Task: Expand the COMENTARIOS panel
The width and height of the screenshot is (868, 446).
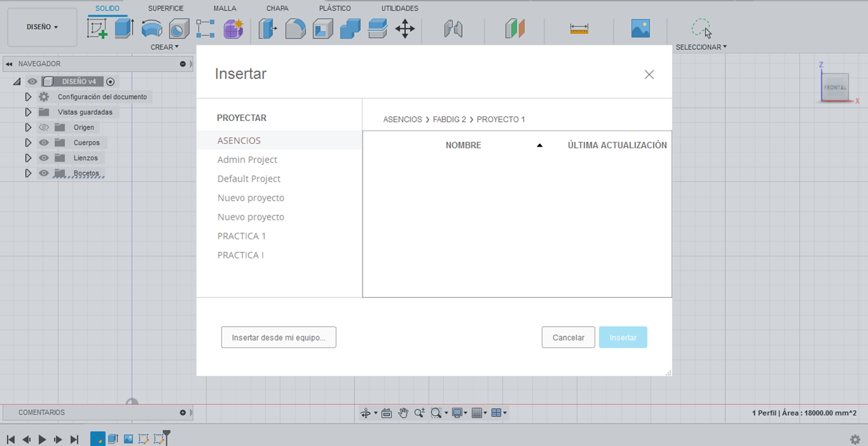Action: click(183, 413)
